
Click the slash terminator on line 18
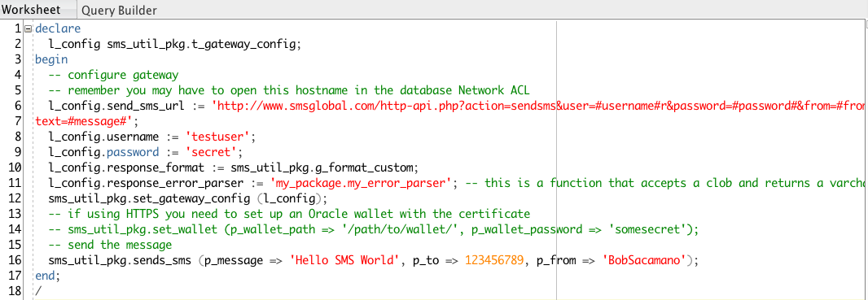[x=38, y=290]
